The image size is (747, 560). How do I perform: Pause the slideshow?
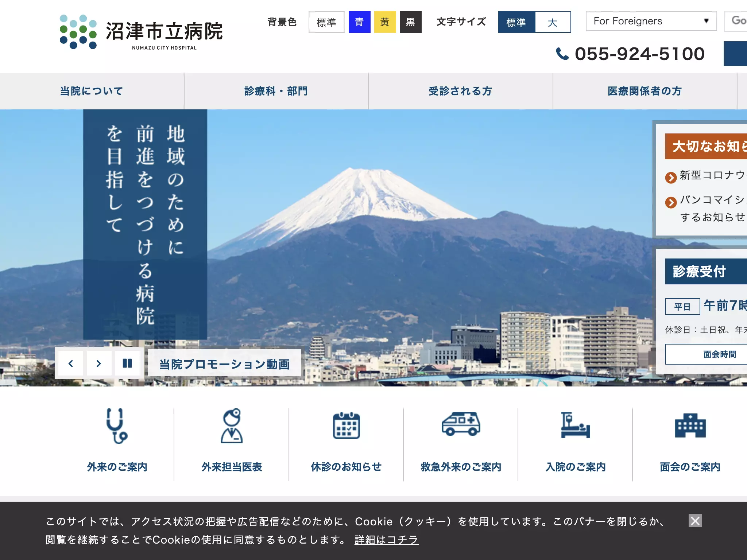pyautogui.click(x=127, y=363)
